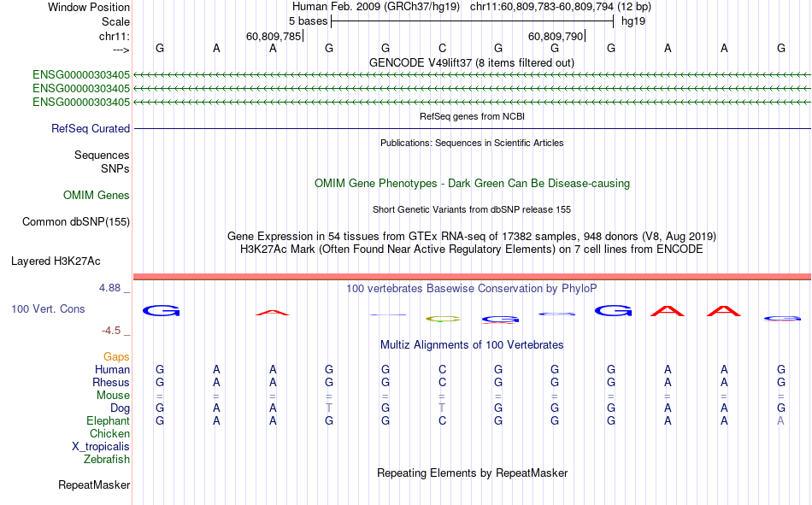Click the bottom ENSG00000303405 transcript label

(81, 102)
